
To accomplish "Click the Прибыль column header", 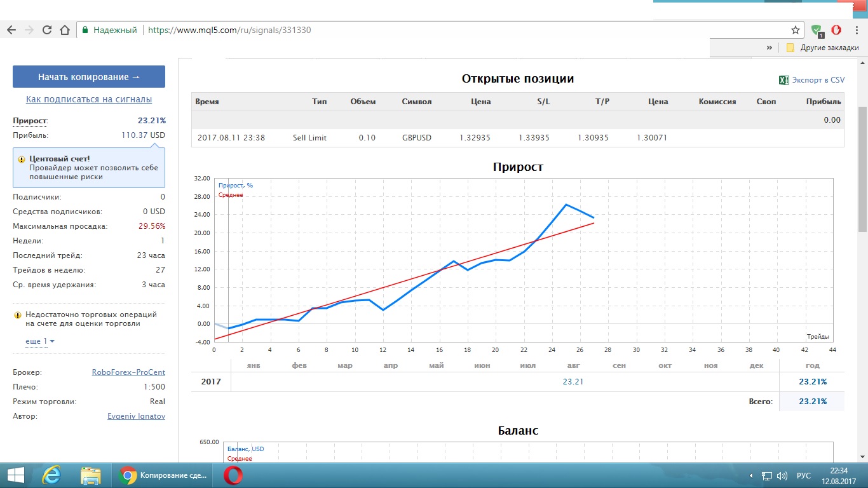I will click(x=824, y=102).
